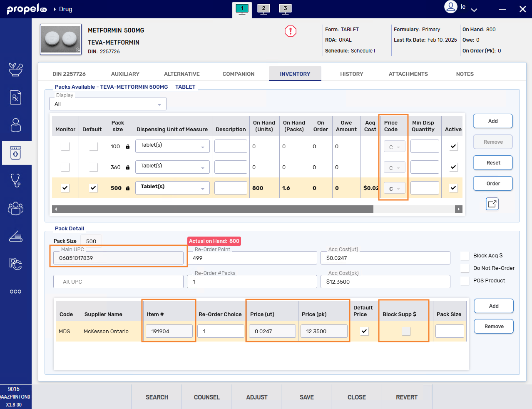Screen dimensions: 532x409
Task: Switch to monitor window 1
Action: [x=242, y=9]
